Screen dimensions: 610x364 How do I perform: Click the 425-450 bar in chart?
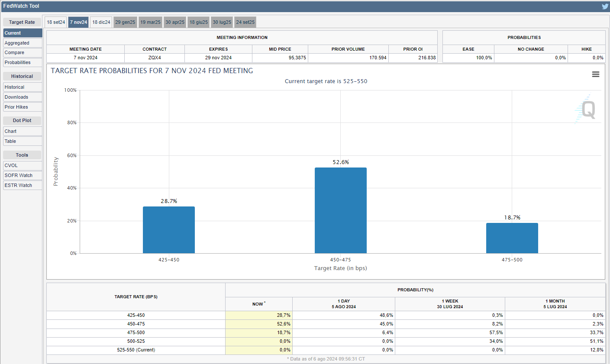coord(169,230)
